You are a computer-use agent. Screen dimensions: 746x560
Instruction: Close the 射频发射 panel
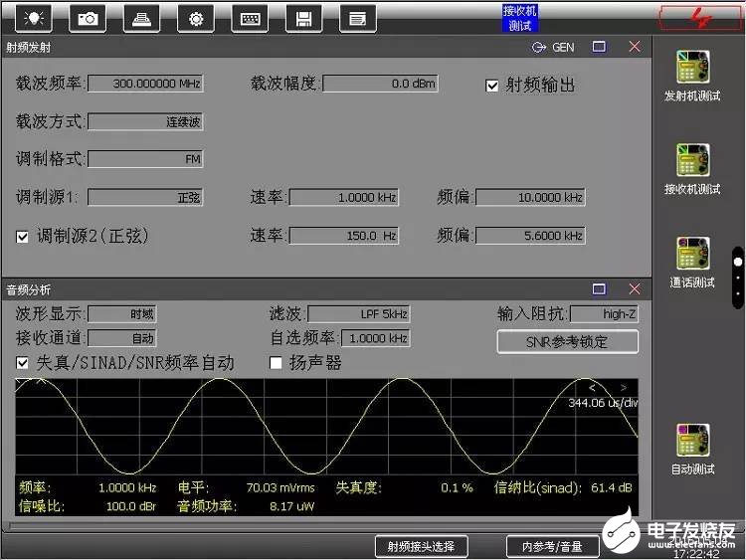click(635, 47)
